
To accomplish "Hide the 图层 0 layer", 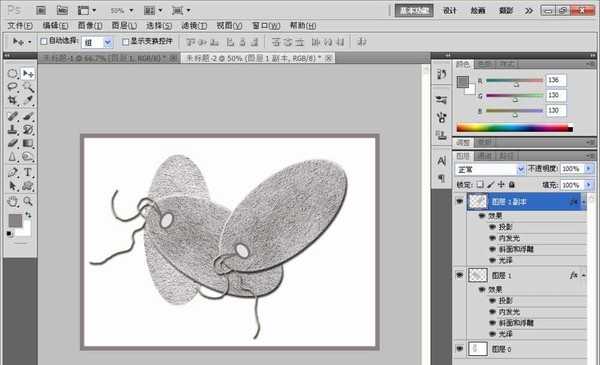I will [x=460, y=349].
